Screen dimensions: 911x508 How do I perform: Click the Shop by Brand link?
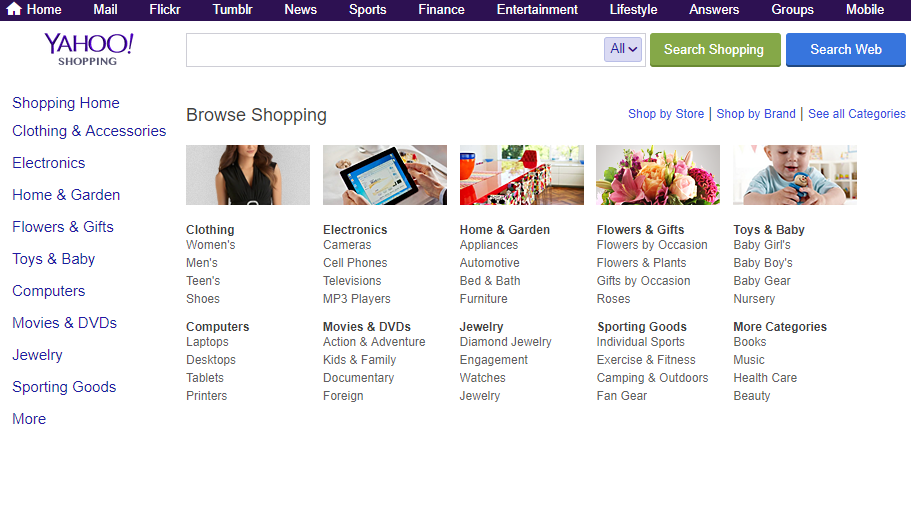click(756, 114)
